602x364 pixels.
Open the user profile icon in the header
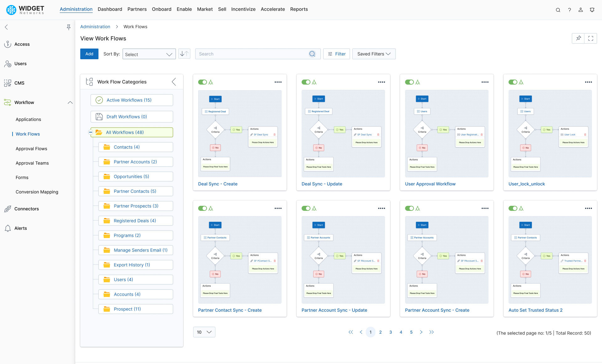pos(581,10)
